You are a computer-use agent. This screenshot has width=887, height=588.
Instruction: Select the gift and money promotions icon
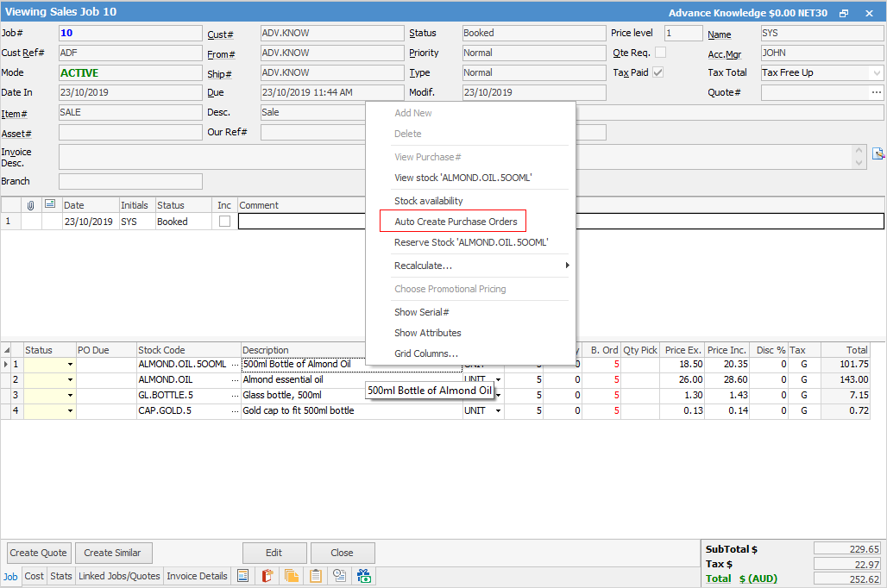pyautogui.click(x=363, y=575)
